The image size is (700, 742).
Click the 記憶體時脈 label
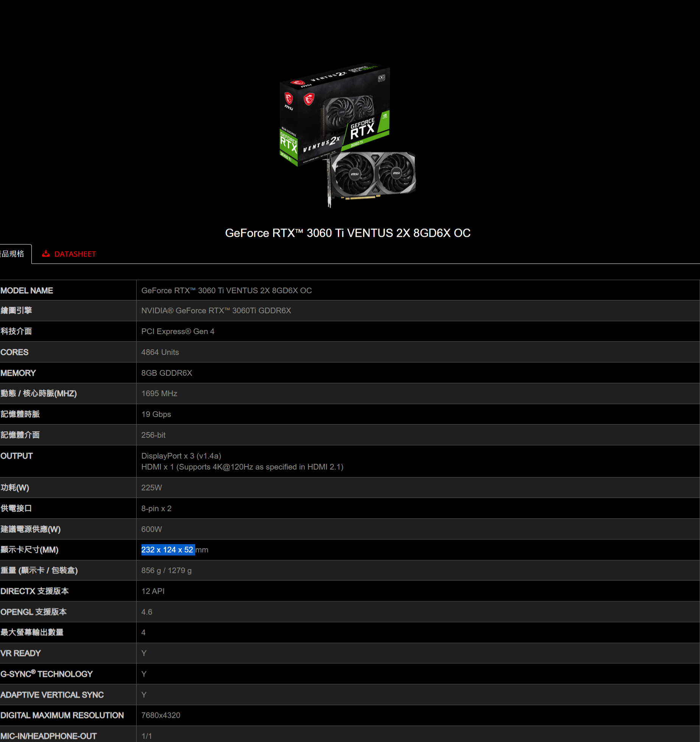click(x=20, y=414)
